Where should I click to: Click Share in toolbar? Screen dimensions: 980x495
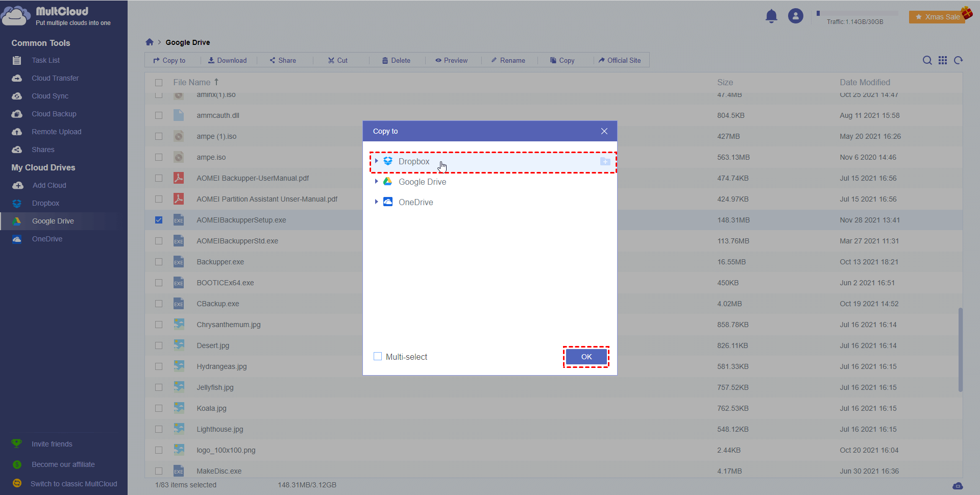283,60
